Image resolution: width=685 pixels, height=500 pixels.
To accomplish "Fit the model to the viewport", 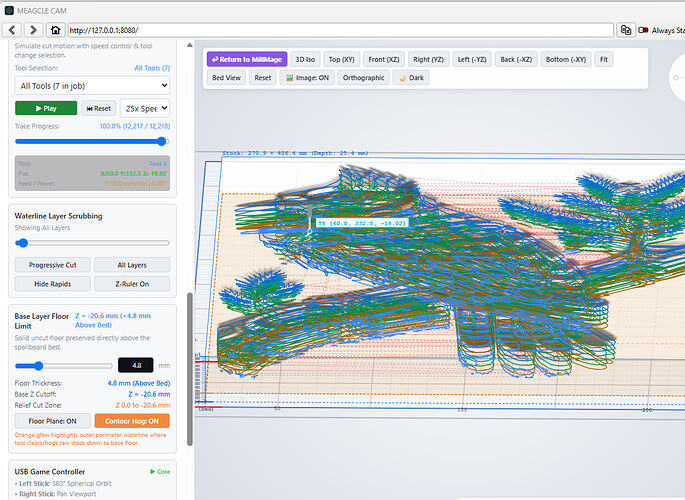I will (x=604, y=59).
